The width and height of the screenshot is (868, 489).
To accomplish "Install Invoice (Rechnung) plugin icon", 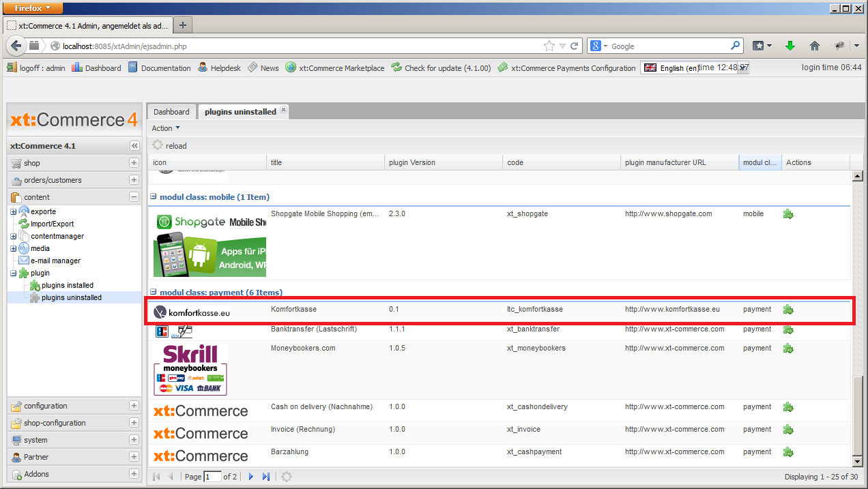I will tap(788, 430).
